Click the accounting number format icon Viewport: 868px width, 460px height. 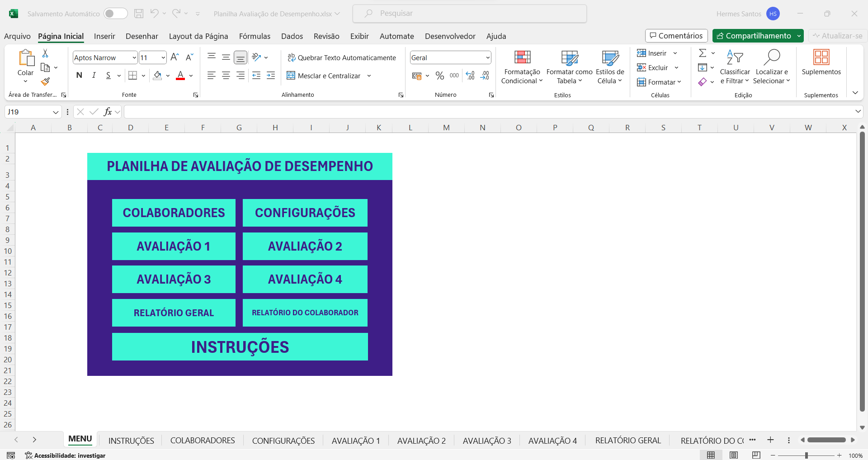tap(417, 76)
